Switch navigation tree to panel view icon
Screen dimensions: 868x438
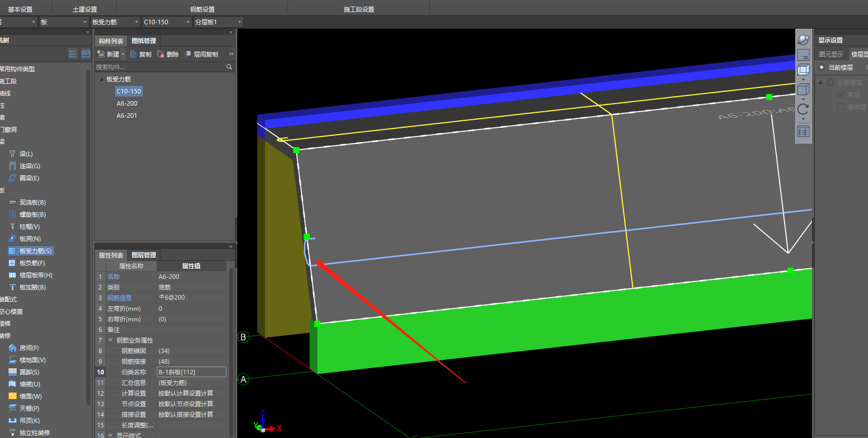(x=86, y=54)
